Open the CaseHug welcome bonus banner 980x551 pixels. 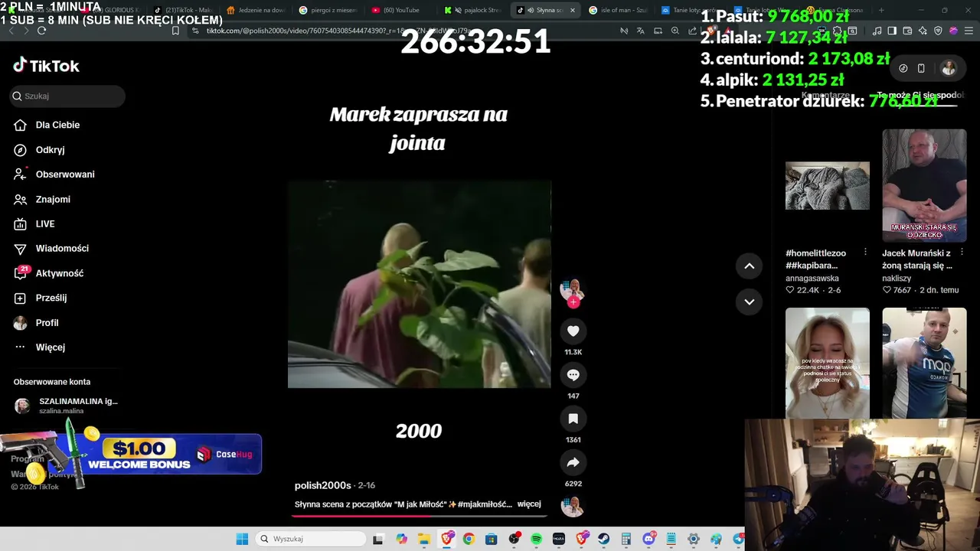point(132,454)
